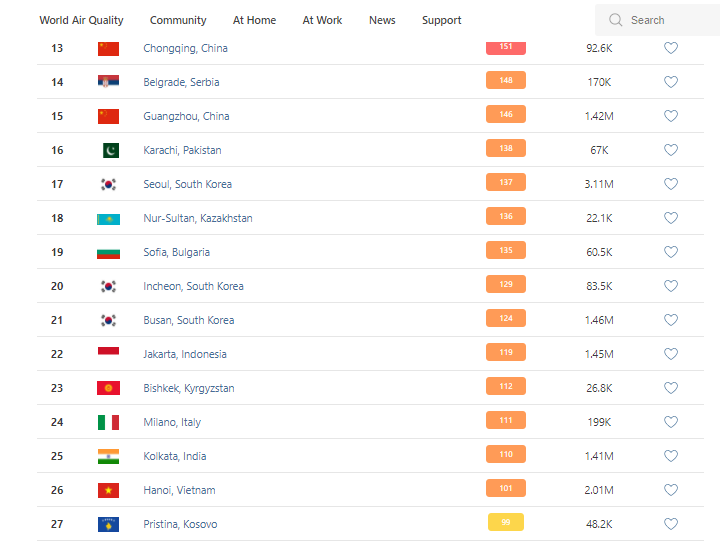720x543 pixels.
Task: Click the Pakistan flag next to Karachi
Action: tap(108, 150)
